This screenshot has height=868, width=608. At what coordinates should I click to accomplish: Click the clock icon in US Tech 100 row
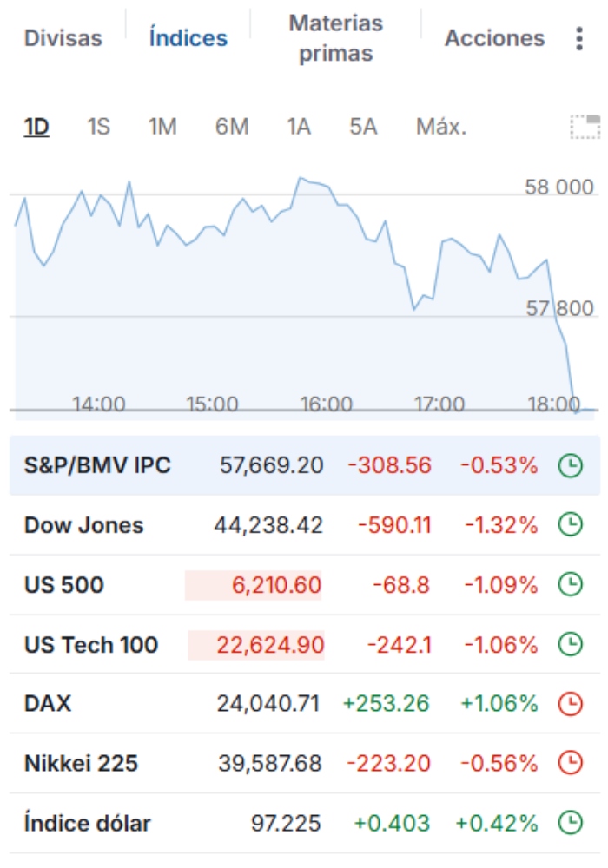(x=570, y=645)
